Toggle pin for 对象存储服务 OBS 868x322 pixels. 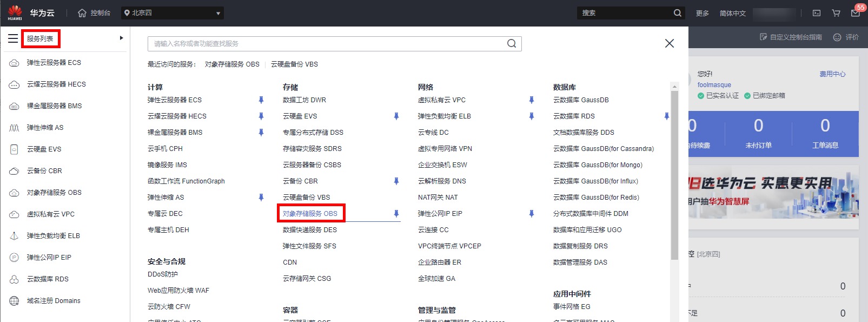pyautogui.click(x=396, y=214)
